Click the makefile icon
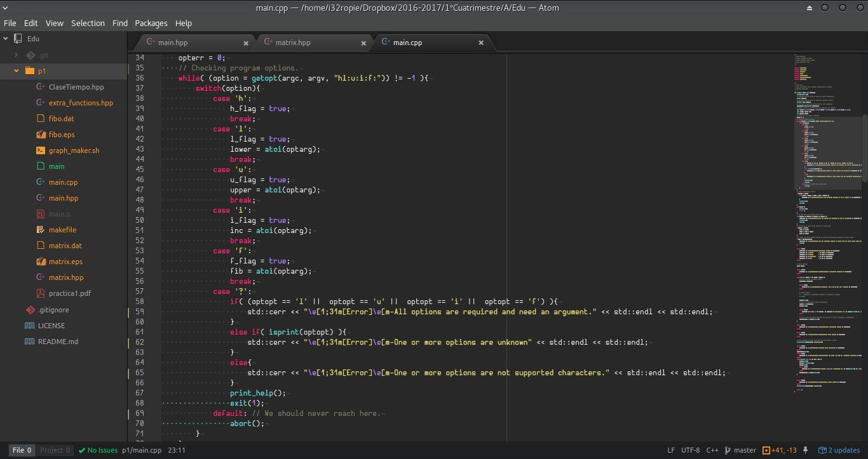 click(x=41, y=230)
